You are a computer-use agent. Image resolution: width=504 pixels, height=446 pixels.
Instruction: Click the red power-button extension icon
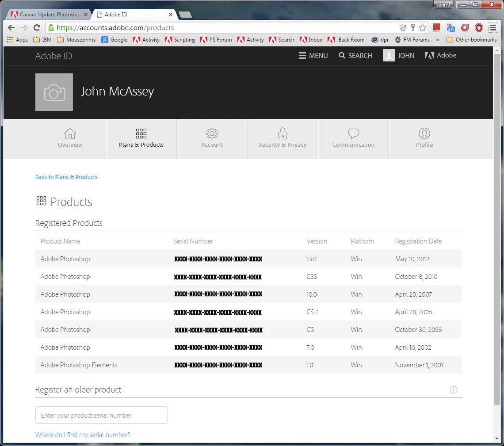click(x=479, y=28)
